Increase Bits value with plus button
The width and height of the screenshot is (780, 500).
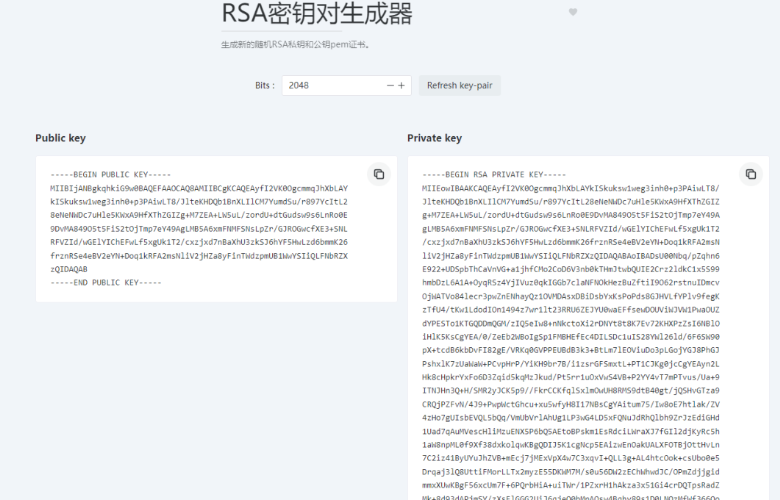click(x=402, y=86)
